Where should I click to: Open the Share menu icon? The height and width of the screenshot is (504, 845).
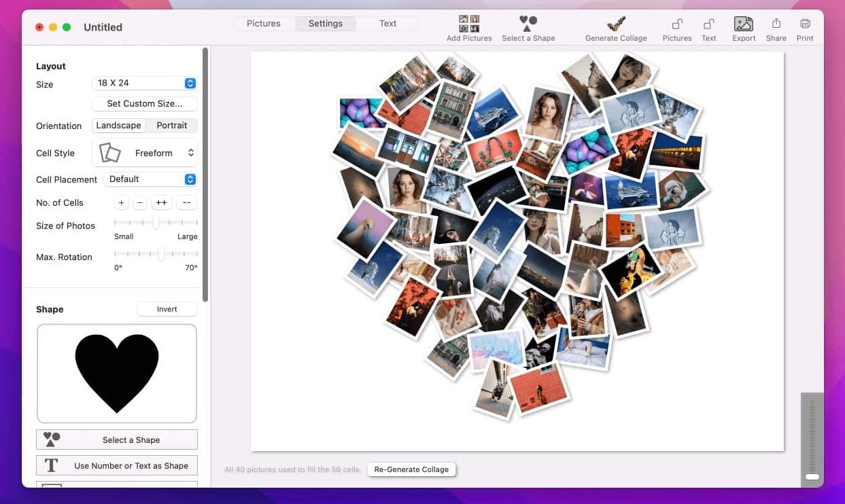point(776,24)
